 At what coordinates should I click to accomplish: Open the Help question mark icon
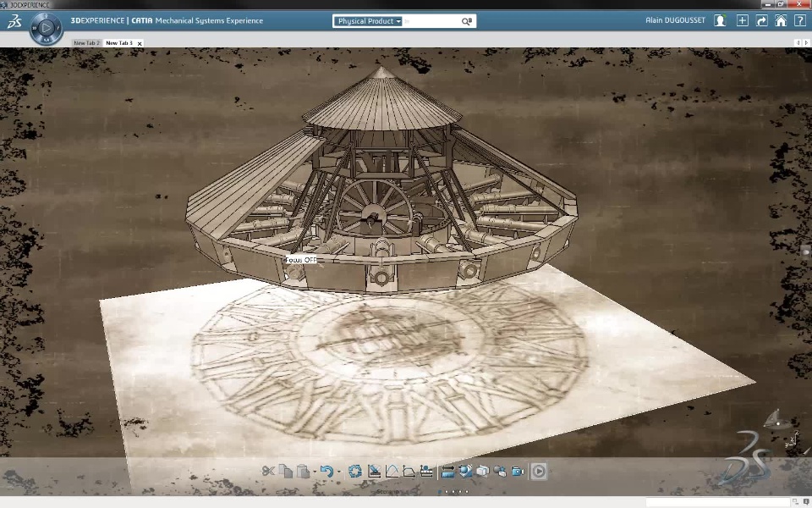799,20
